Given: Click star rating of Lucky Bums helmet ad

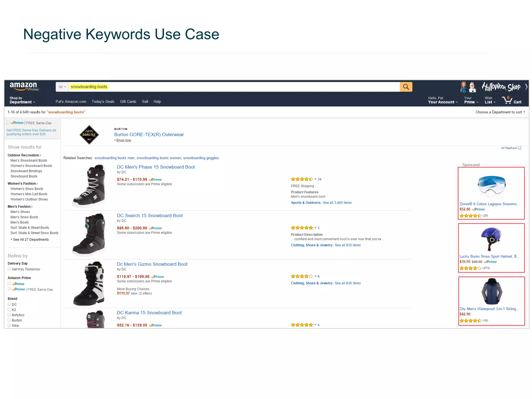Looking at the screenshot, I should tap(470, 268).
